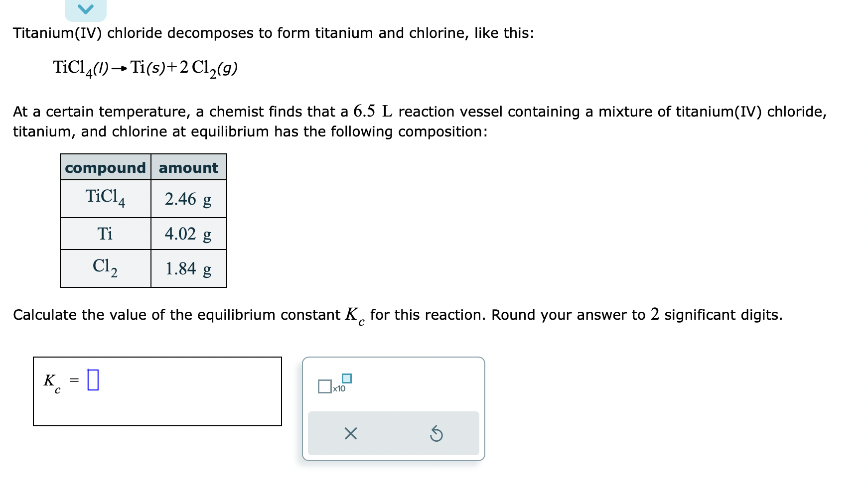This screenshot has height=497, width=868.
Task: Click the amount column header
Action: 188,168
